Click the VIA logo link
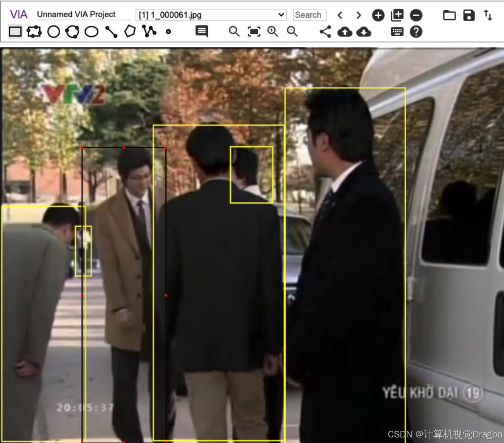This screenshot has width=504, height=443. (x=19, y=15)
